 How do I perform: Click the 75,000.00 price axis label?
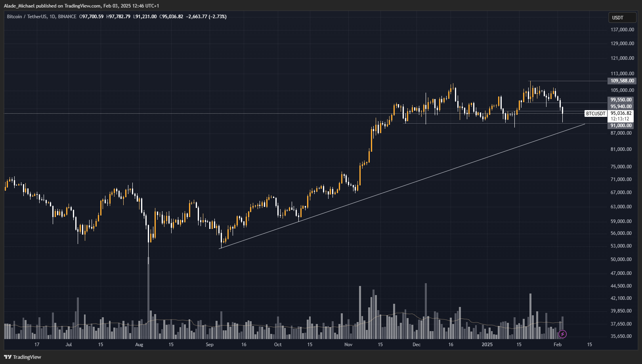click(621, 167)
